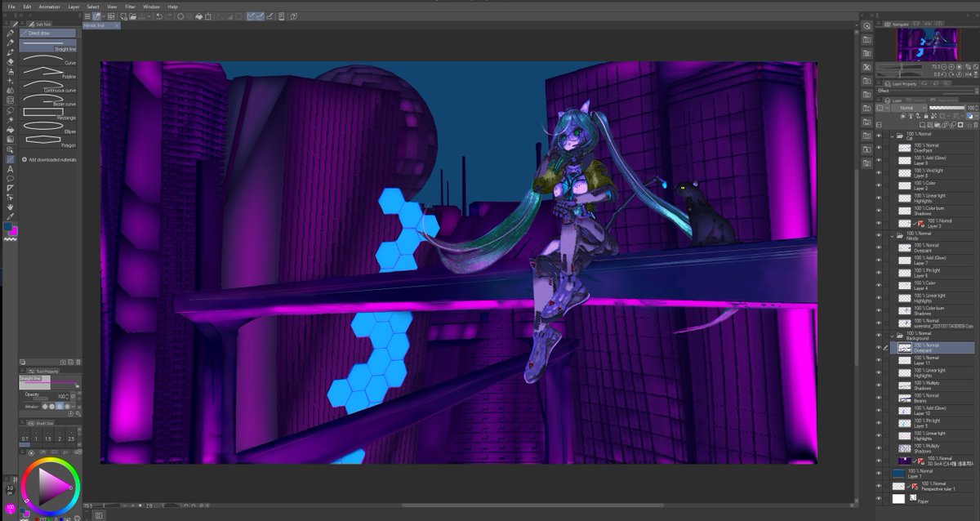Collapse the Cat layer group
This screenshot has height=521, width=980.
[x=893, y=134]
